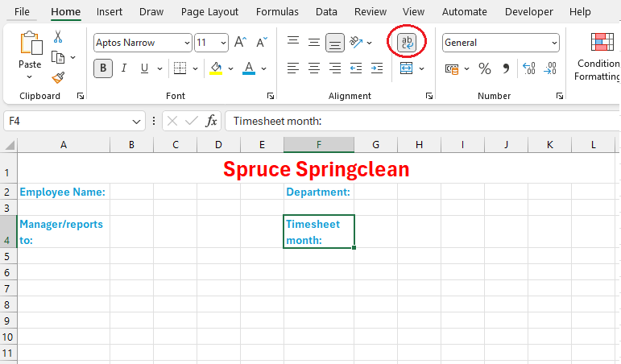Select the Format Painter brush icon
The height and width of the screenshot is (364, 621).
(58, 77)
